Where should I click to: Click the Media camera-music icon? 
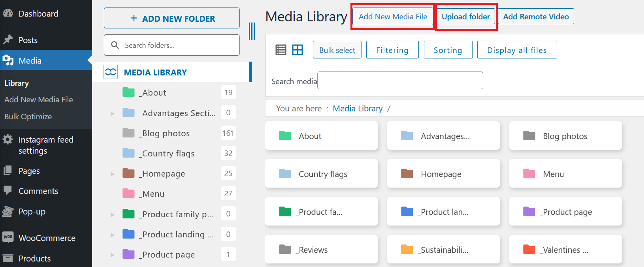(x=8, y=60)
